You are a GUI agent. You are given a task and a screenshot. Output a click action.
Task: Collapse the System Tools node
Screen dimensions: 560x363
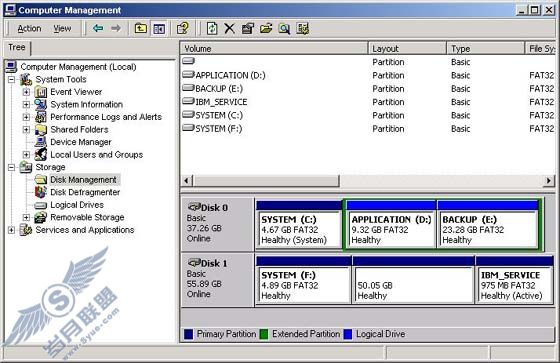point(11,79)
